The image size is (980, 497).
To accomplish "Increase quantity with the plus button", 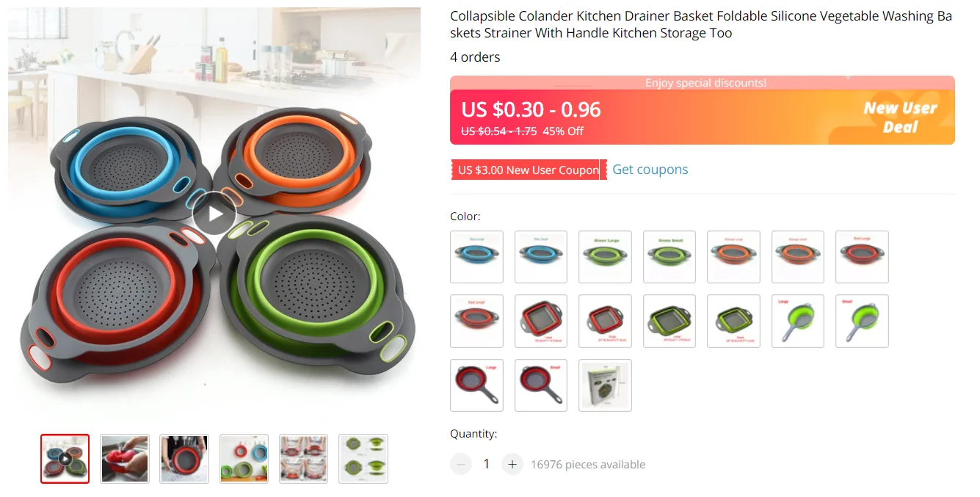I will 512,464.
